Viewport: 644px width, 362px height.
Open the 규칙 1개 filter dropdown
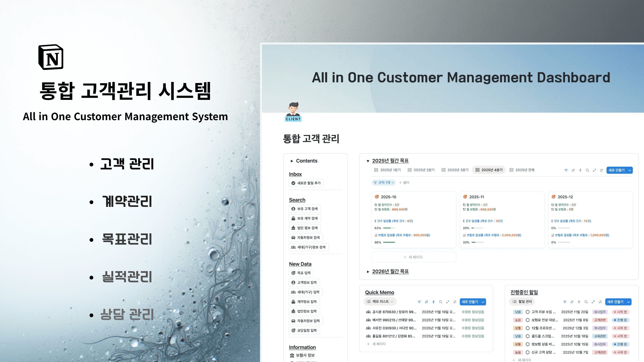point(384,183)
